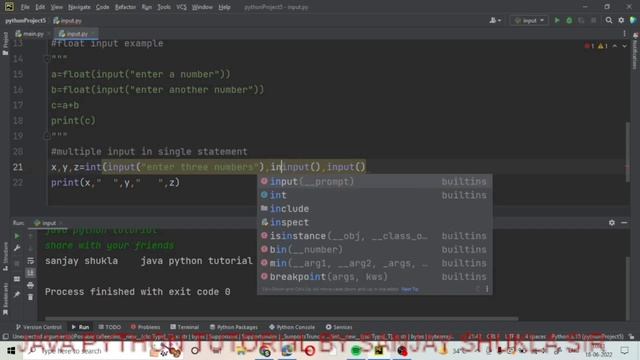Pin the Run tab
Screen dimensions: 640x360
17,294
